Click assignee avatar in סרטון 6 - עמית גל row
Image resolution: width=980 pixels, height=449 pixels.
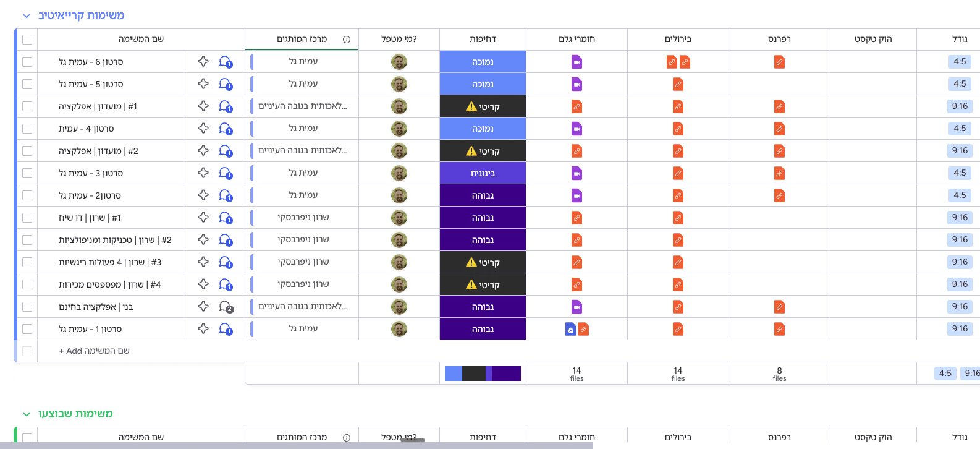pos(399,62)
